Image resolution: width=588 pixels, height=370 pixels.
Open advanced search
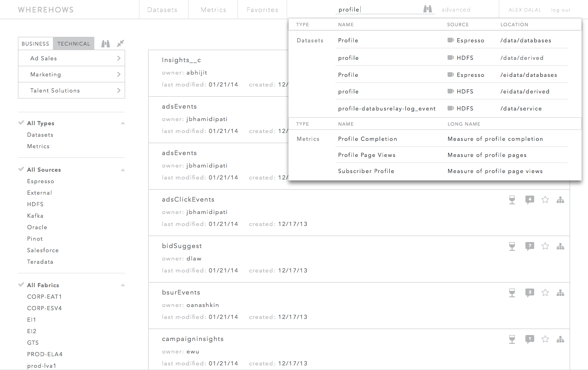456,10
